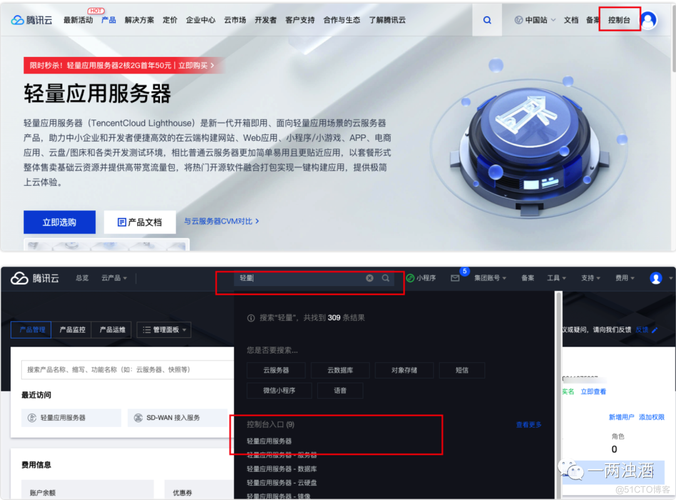
Task: Clear the console search field text
Action: tap(369, 278)
